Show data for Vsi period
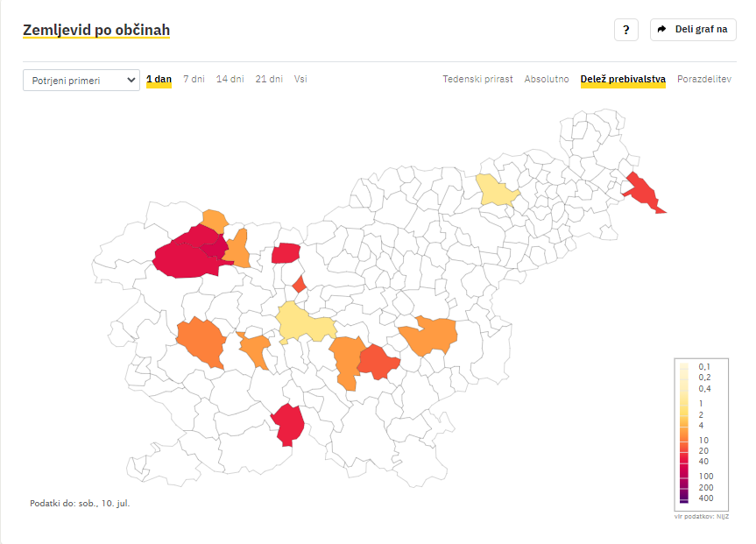Image resolution: width=756 pixels, height=544 pixels. pyautogui.click(x=300, y=79)
